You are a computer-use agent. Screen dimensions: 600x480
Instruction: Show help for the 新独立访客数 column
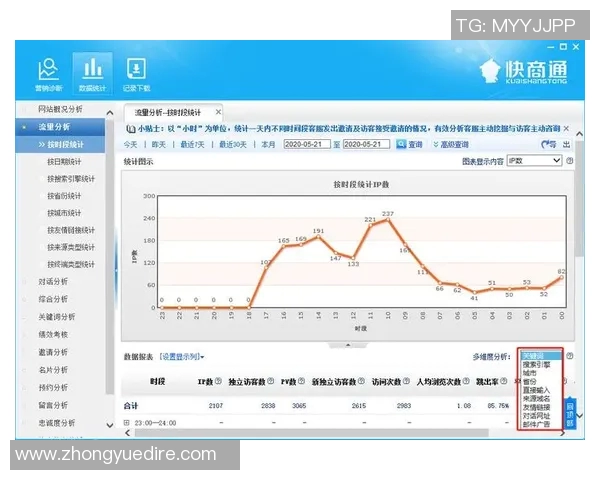click(361, 381)
